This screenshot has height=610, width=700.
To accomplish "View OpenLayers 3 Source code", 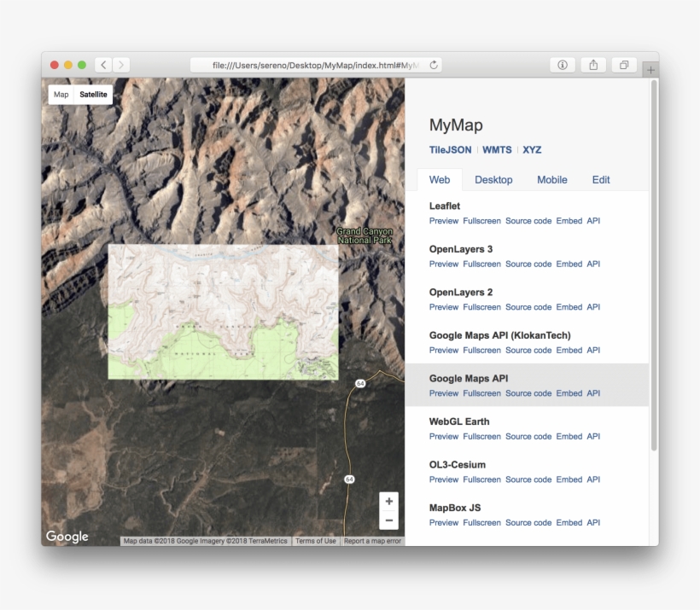I will pos(528,264).
